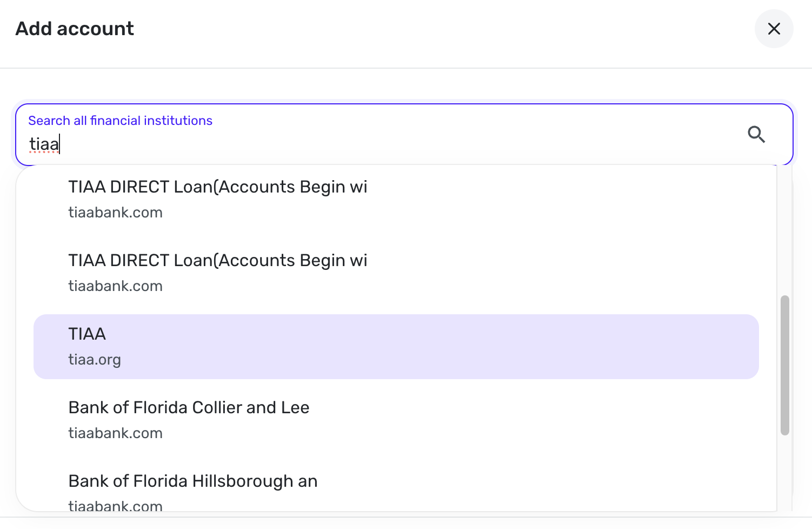Viewport: 812px width, 529px height.
Task: Click the tiaa.org domain text
Action: [95, 360]
